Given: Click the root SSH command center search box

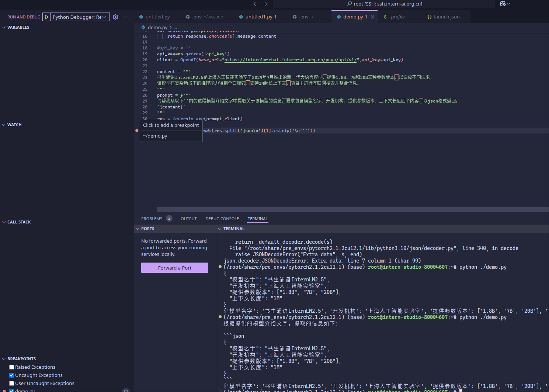Looking at the screenshot, I should [x=384, y=4].
